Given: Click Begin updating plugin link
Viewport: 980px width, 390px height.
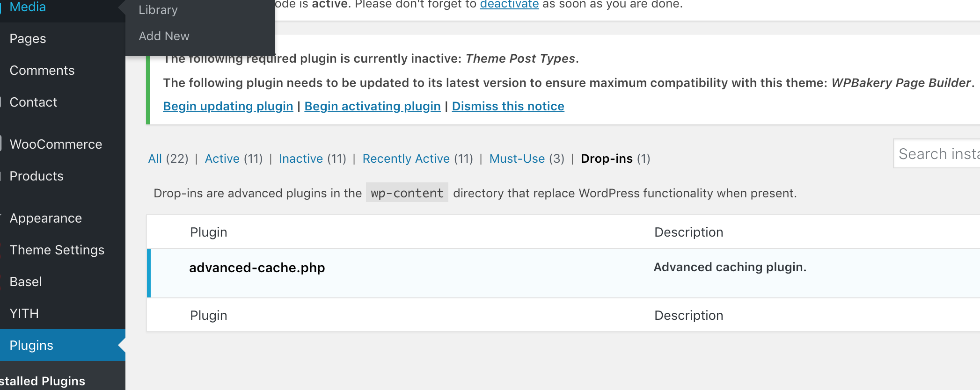Looking at the screenshot, I should click(228, 106).
